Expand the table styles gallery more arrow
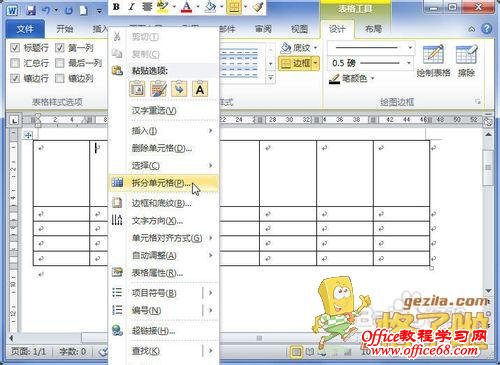Screen dimensions: 500x365 coord(271,78)
